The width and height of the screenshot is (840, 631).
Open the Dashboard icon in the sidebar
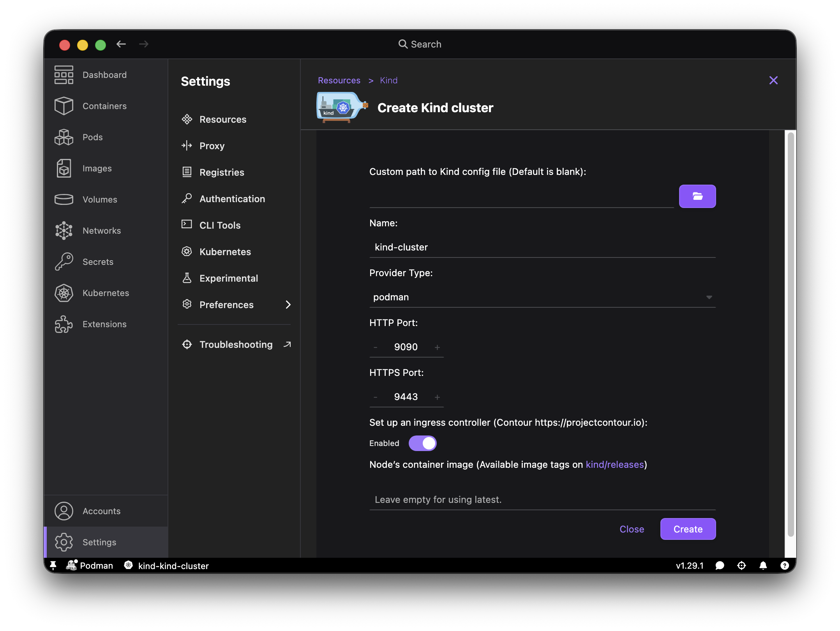64,75
